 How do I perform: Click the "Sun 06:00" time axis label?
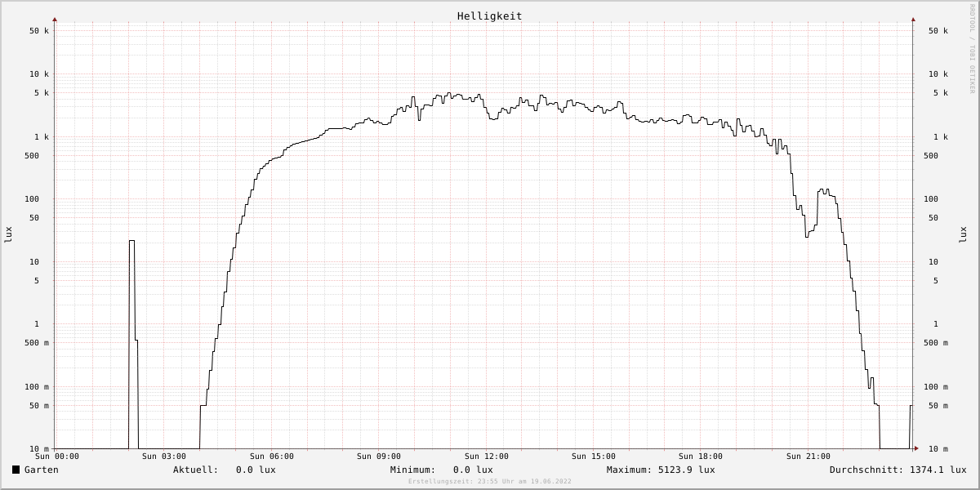coord(272,457)
